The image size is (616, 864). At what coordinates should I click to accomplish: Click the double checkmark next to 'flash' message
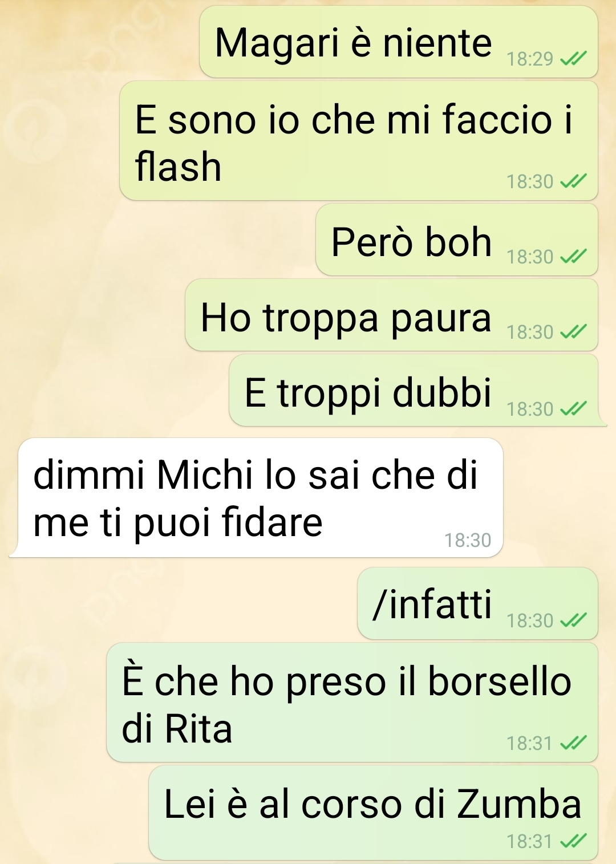coord(573,181)
